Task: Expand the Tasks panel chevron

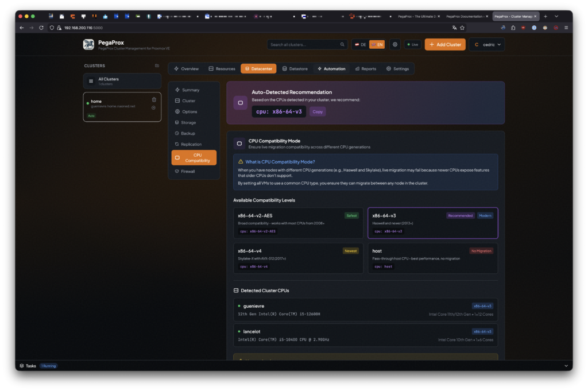Action: (x=566, y=366)
